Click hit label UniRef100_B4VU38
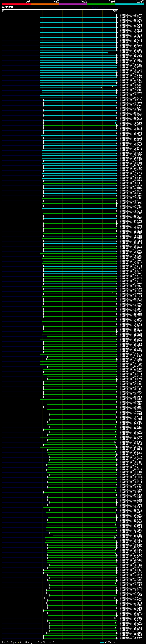This screenshot has height=644, width=146. coord(131,620)
